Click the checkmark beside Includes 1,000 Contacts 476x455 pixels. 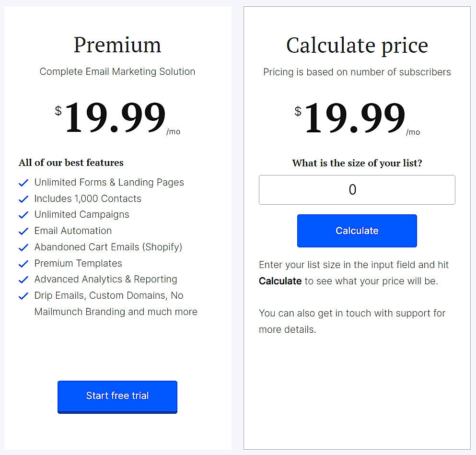click(x=23, y=198)
